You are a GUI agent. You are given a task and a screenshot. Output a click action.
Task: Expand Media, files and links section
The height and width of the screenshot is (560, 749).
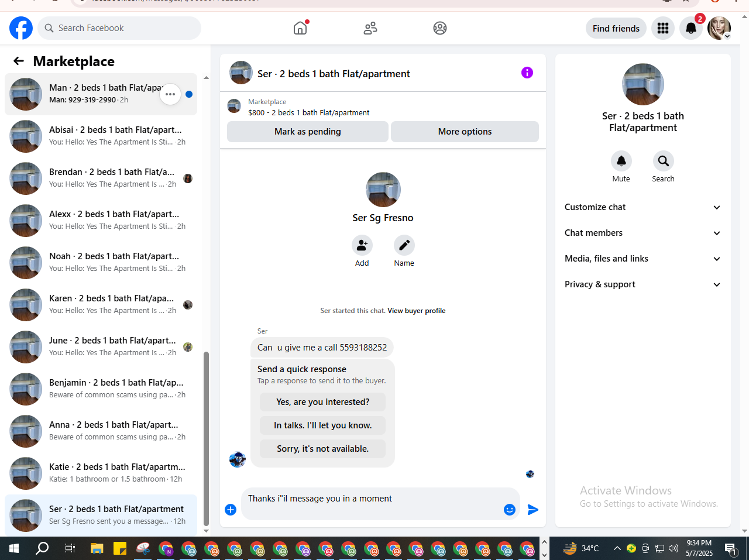(x=643, y=259)
